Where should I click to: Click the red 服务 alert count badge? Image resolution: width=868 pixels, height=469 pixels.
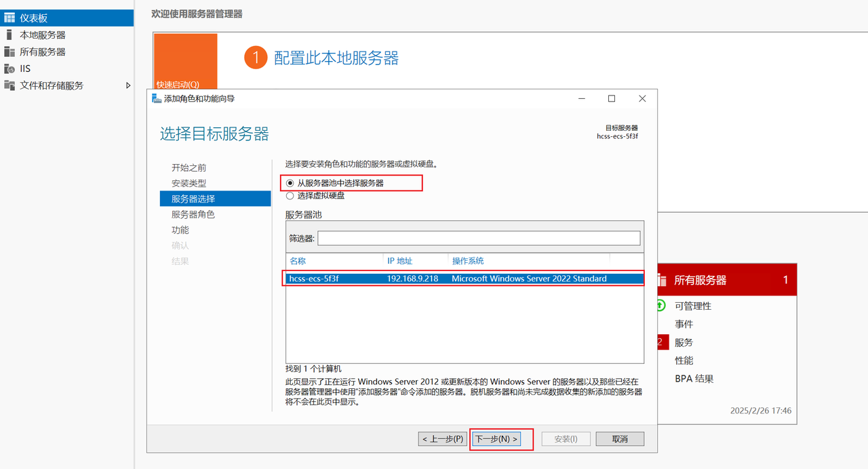[x=662, y=342]
